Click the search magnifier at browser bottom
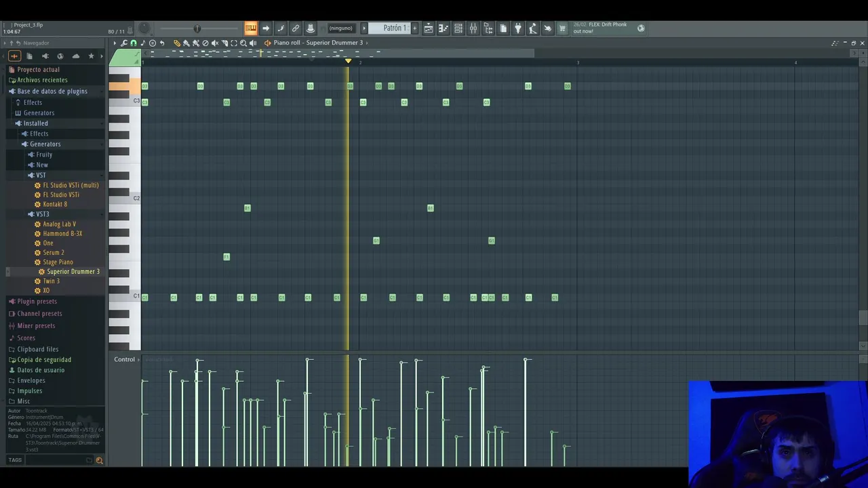The width and height of the screenshot is (868, 488). point(99,460)
